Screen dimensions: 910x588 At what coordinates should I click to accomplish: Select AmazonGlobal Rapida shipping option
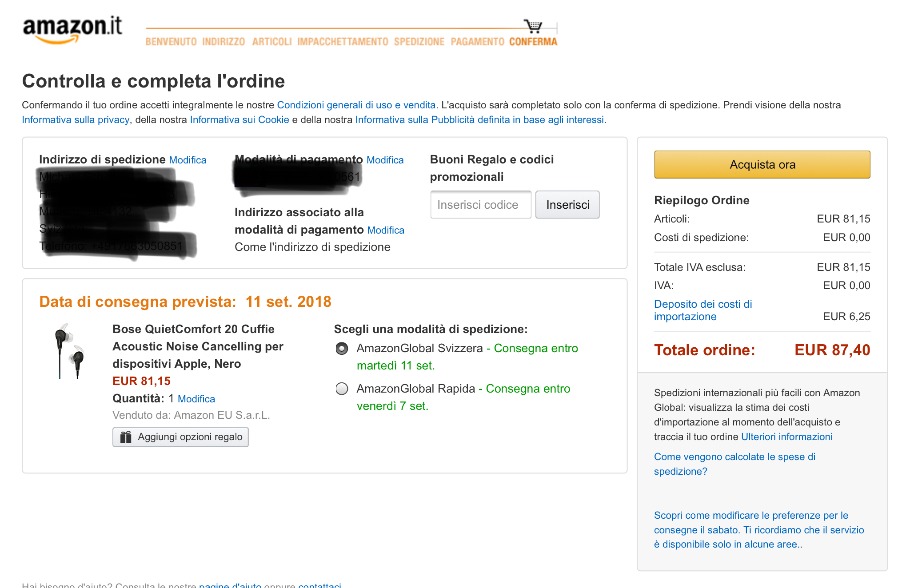[x=342, y=389]
